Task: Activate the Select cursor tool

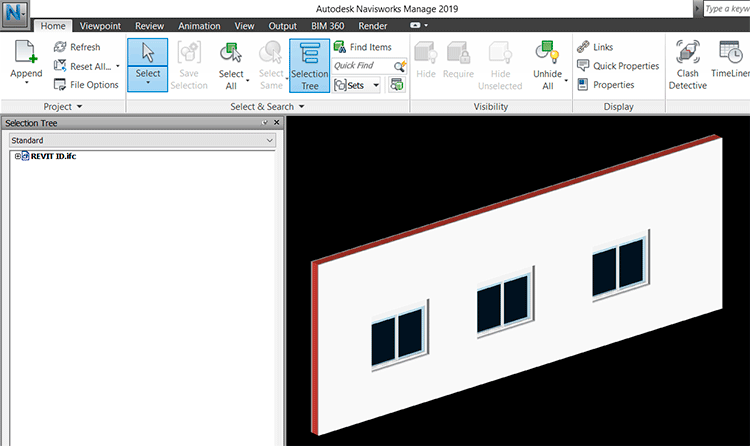Action: pos(148,53)
